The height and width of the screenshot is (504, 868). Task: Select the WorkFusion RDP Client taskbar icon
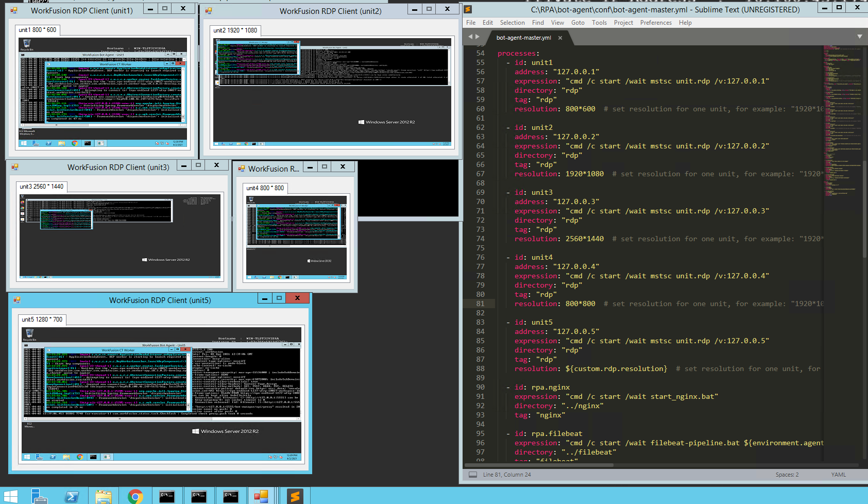click(x=262, y=496)
